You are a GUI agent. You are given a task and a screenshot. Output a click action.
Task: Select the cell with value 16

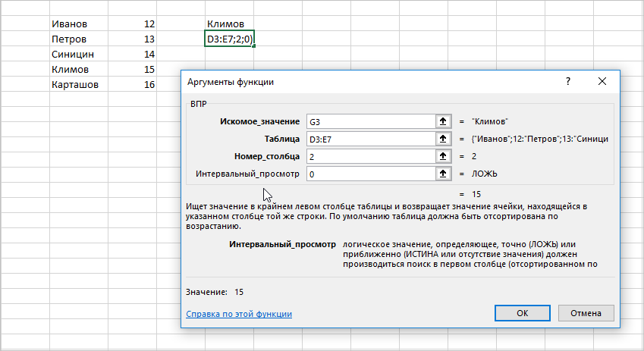[x=132, y=84]
